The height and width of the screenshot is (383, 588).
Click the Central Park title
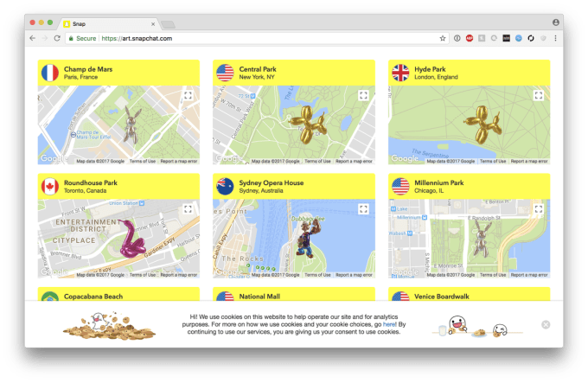[x=258, y=69]
